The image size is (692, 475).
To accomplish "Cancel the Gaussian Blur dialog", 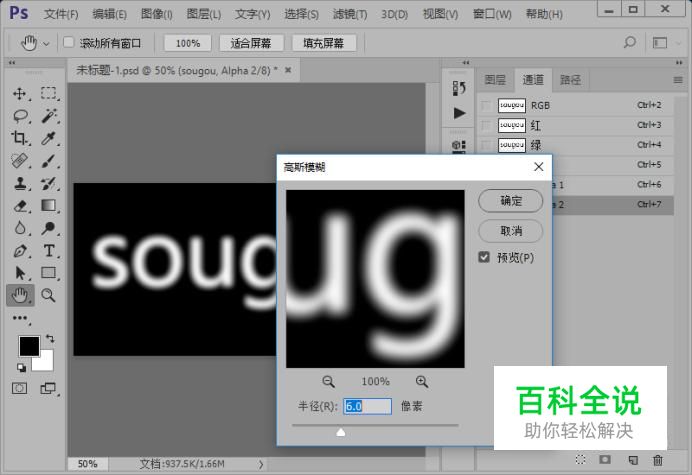I will pyautogui.click(x=511, y=230).
